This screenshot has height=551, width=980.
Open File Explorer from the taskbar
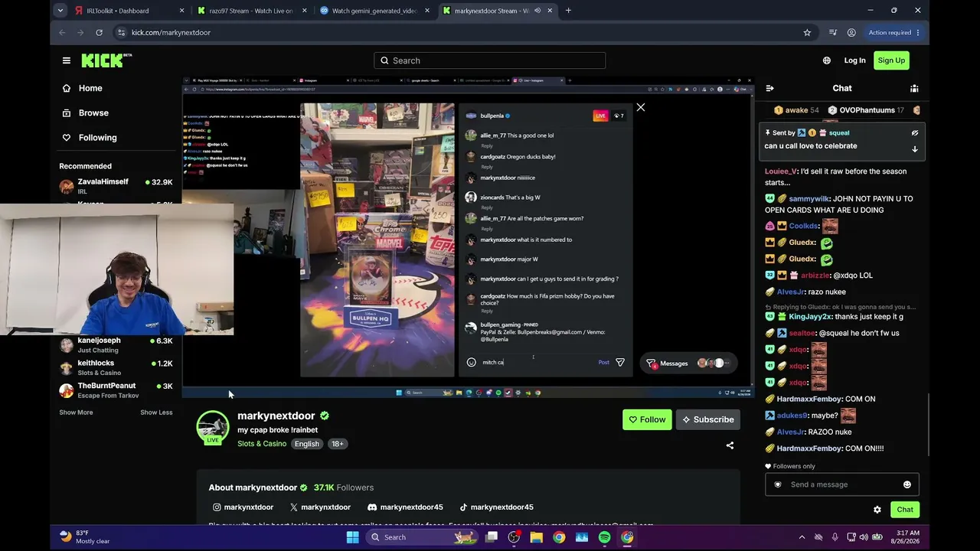[537, 537]
